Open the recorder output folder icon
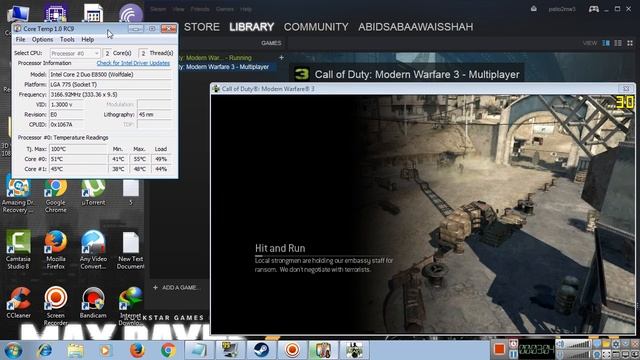The width and height of the screenshot is (640, 360). pyautogui.click(x=606, y=344)
